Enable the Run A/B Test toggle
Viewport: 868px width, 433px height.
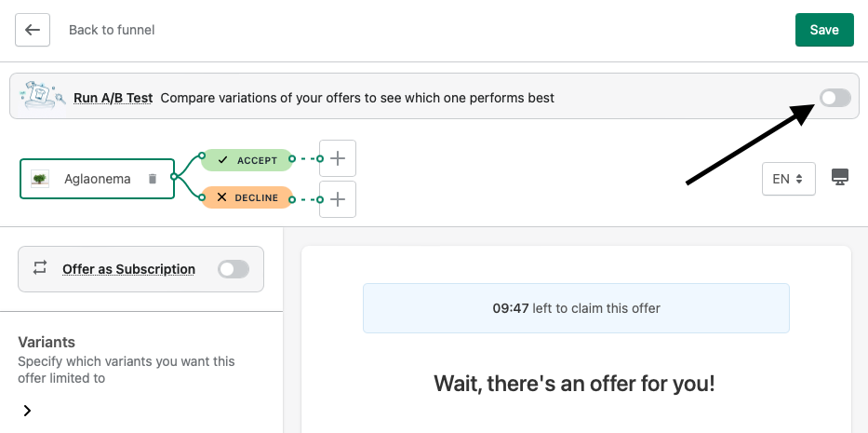(x=835, y=98)
